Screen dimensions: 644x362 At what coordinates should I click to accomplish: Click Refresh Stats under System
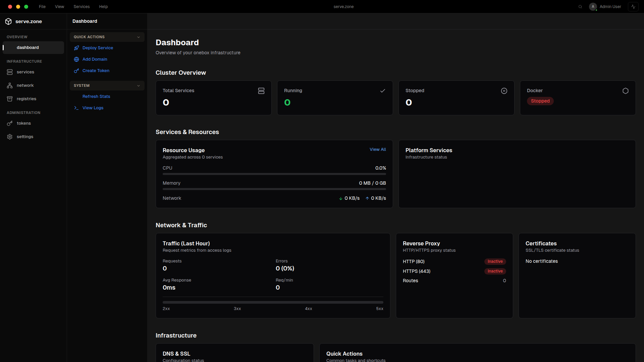tap(96, 97)
